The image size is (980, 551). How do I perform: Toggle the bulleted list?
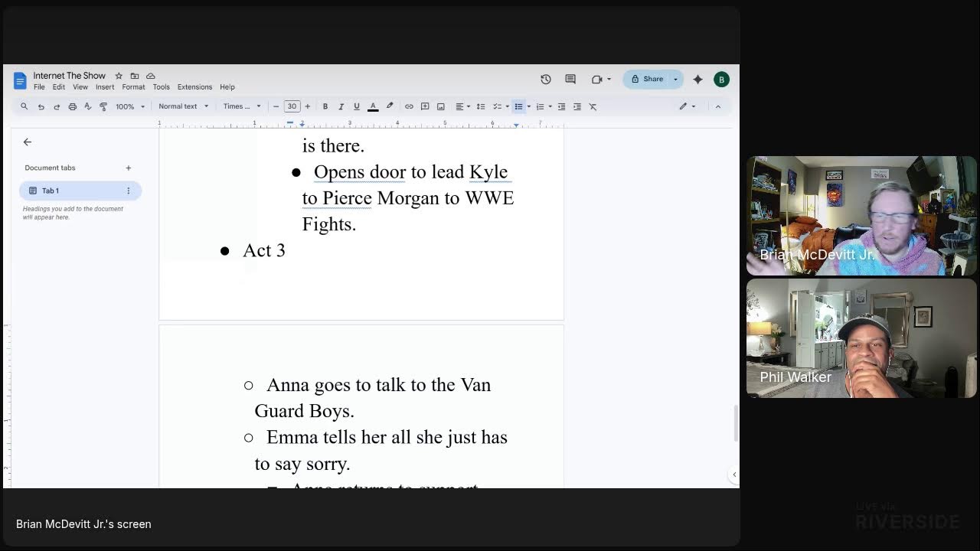(518, 106)
